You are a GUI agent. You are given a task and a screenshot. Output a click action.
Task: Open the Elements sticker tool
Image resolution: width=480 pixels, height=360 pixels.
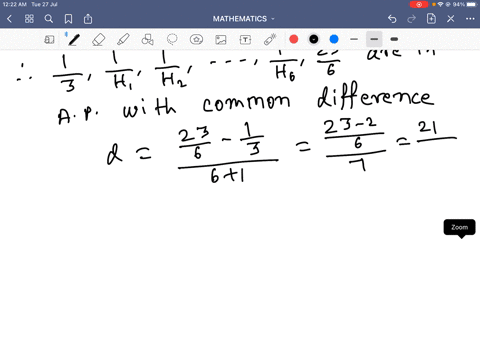point(196,40)
